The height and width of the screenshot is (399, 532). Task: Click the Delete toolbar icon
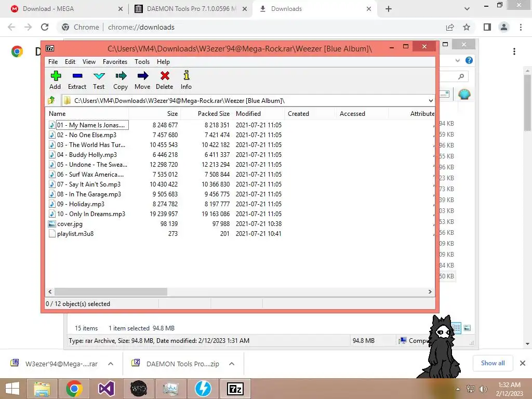(165, 76)
